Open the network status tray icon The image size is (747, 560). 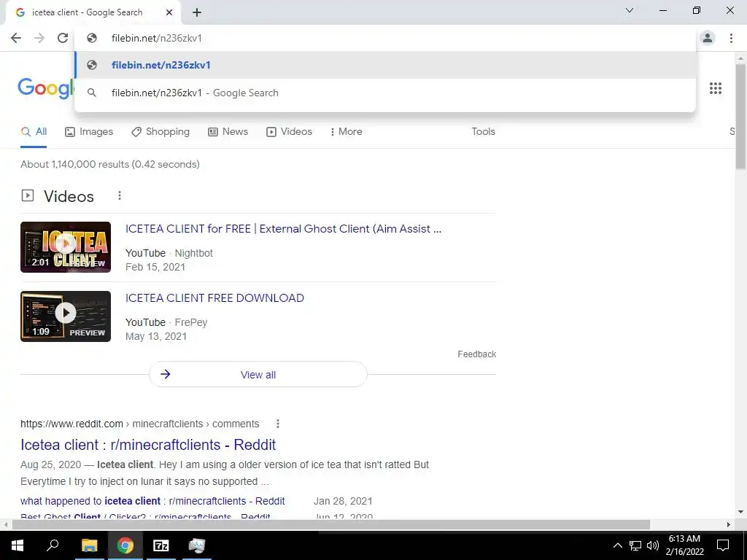click(x=635, y=545)
